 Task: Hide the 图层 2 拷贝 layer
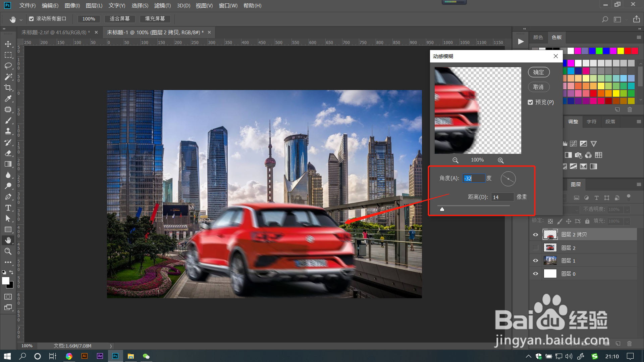pyautogui.click(x=536, y=235)
